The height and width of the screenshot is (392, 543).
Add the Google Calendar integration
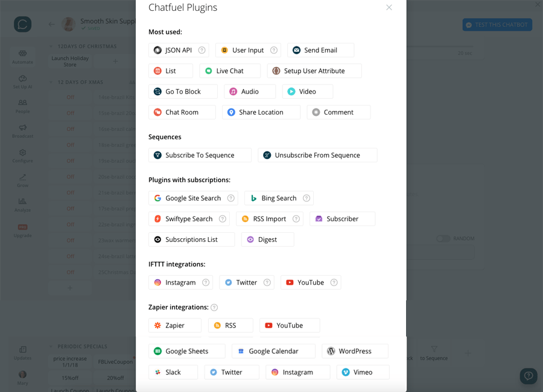pyautogui.click(x=273, y=351)
